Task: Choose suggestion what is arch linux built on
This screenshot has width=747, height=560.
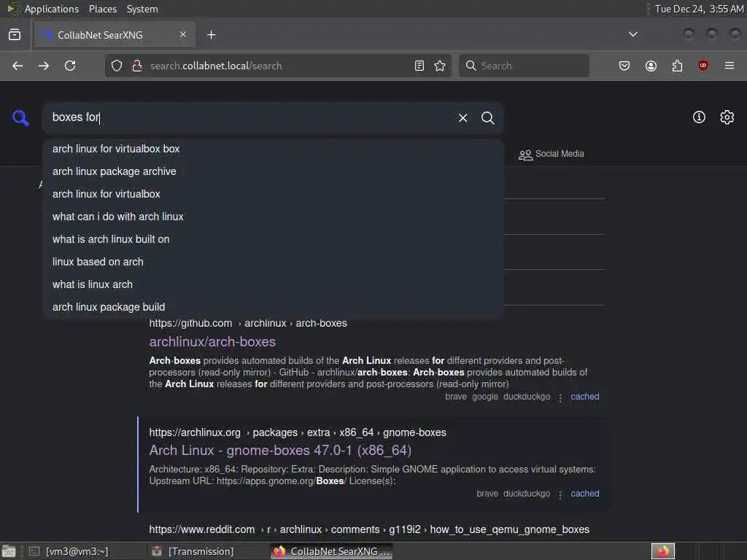Action: pos(273,239)
